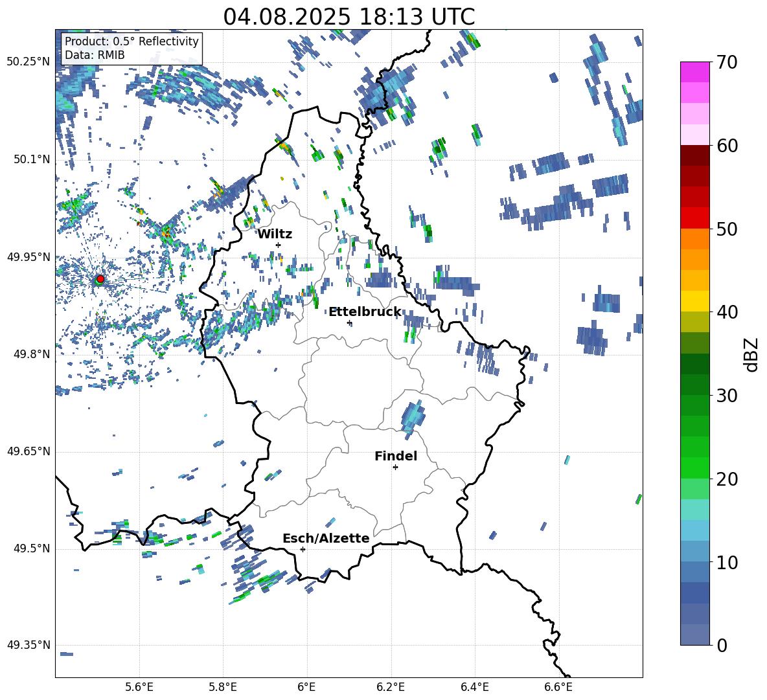The width and height of the screenshot is (767, 700).
Task: Click the red radar site marker
Action: pyautogui.click(x=100, y=279)
